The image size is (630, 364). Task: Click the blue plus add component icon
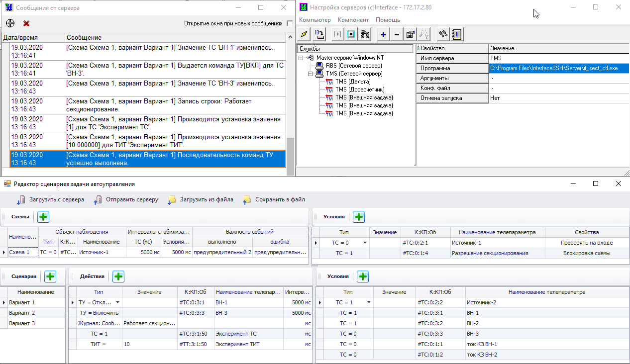tap(383, 34)
